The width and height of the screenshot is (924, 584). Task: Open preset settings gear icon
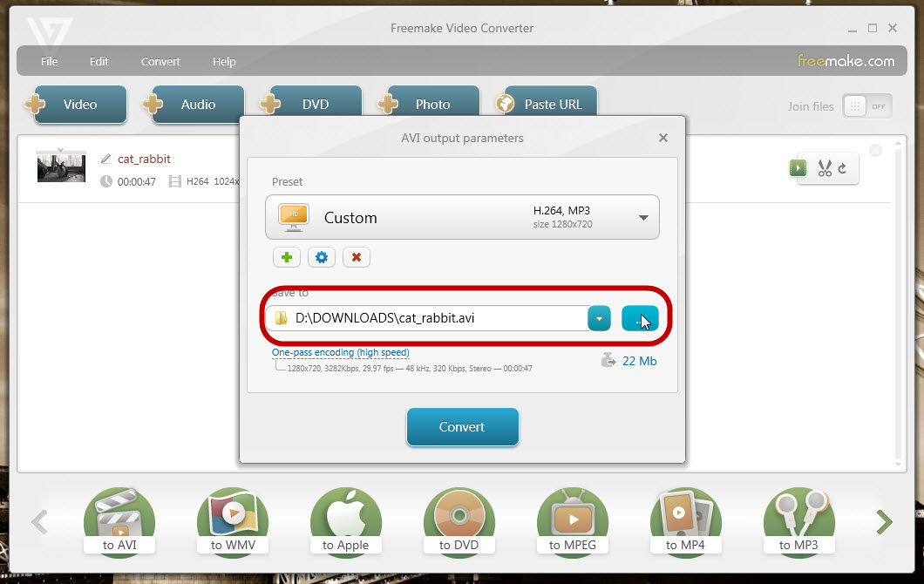coord(322,257)
